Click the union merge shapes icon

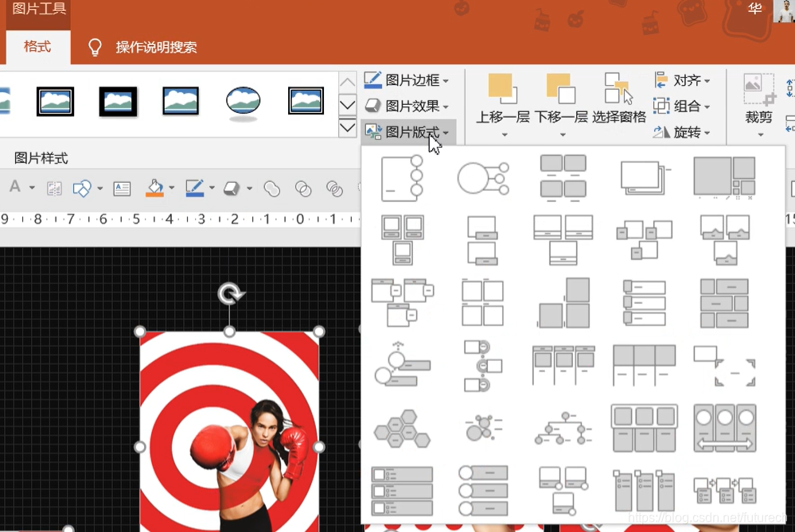pos(271,189)
